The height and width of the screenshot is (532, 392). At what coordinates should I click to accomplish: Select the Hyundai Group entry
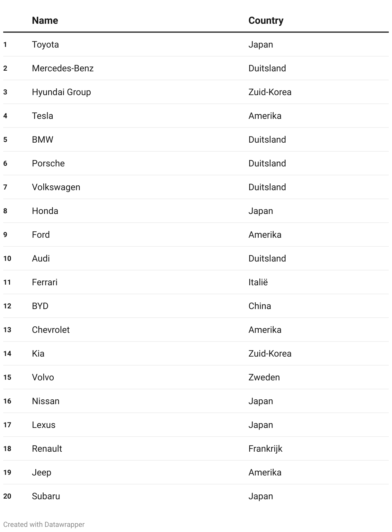(x=61, y=92)
